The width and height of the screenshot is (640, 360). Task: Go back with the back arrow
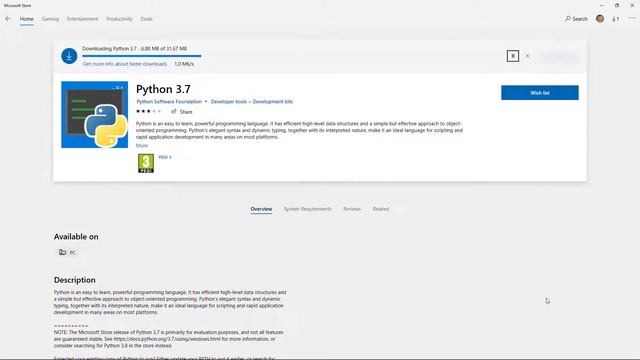(8, 19)
